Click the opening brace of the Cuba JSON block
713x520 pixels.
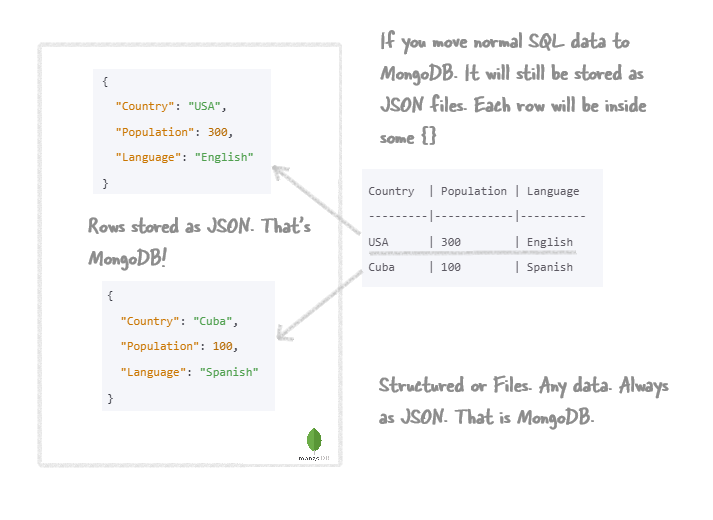(x=110, y=295)
